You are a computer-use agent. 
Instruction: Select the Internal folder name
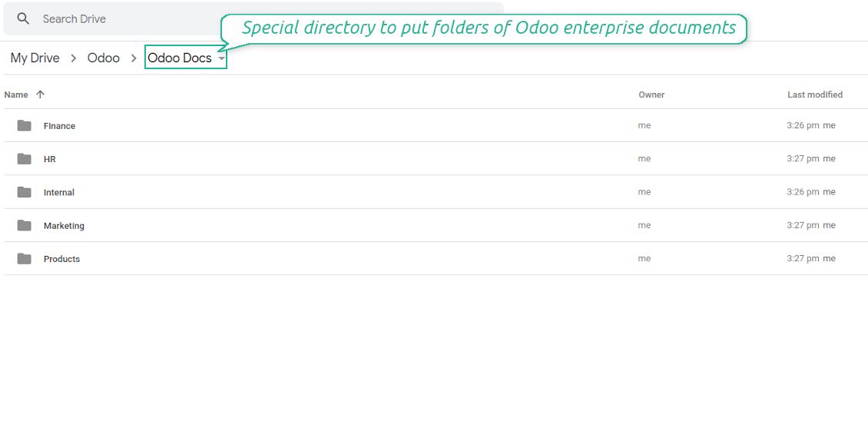(59, 192)
